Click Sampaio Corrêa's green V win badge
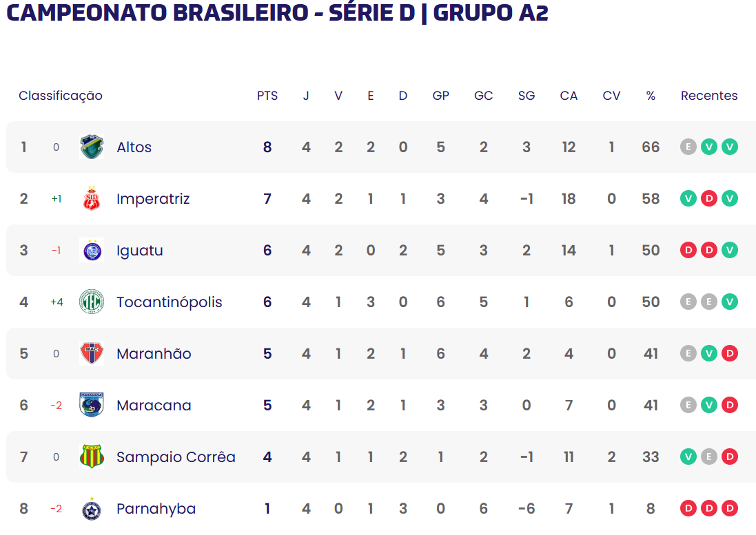The width and height of the screenshot is (756, 535). click(688, 457)
